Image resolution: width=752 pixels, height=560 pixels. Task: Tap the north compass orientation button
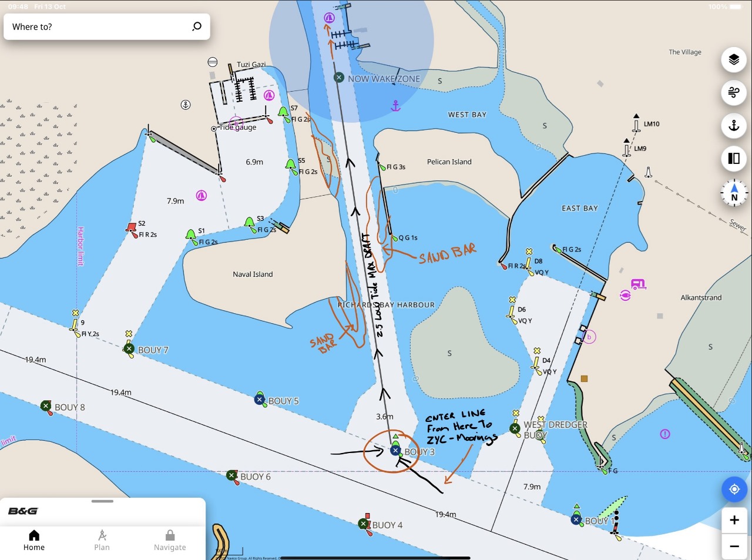coord(734,193)
